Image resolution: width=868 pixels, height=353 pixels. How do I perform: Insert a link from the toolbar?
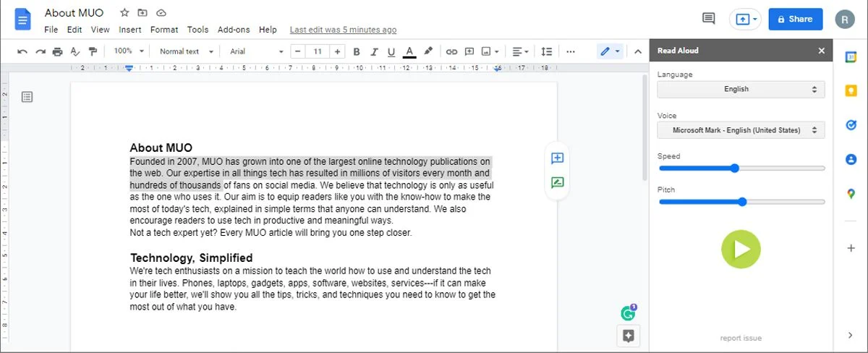point(451,51)
